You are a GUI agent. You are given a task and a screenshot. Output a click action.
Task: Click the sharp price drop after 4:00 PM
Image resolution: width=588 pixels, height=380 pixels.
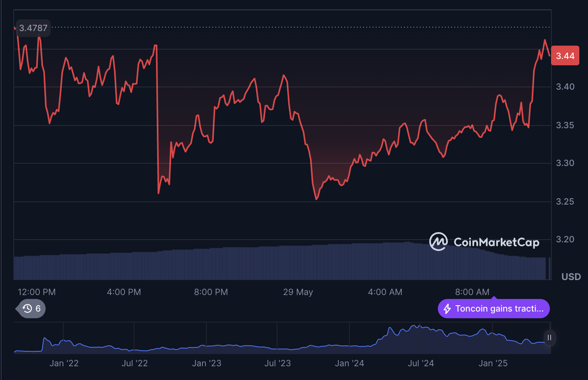coord(158,118)
